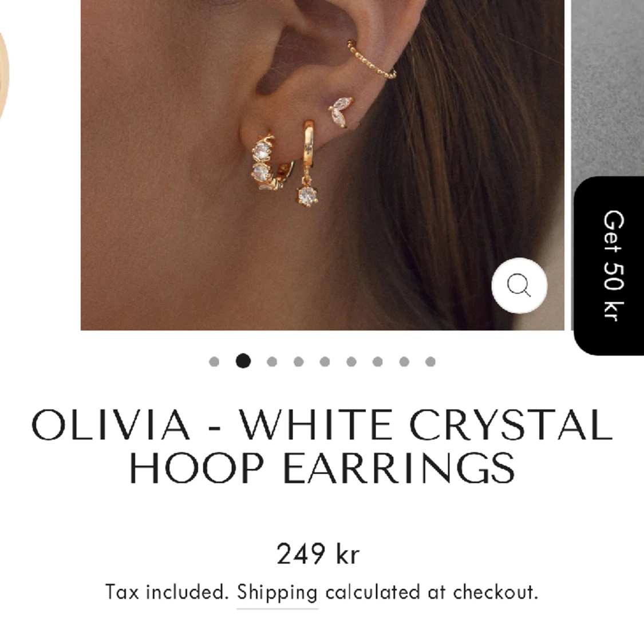Image resolution: width=644 pixels, height=644 pixels.
Task: Select the first carousel dot
Action: pos(214,361)
